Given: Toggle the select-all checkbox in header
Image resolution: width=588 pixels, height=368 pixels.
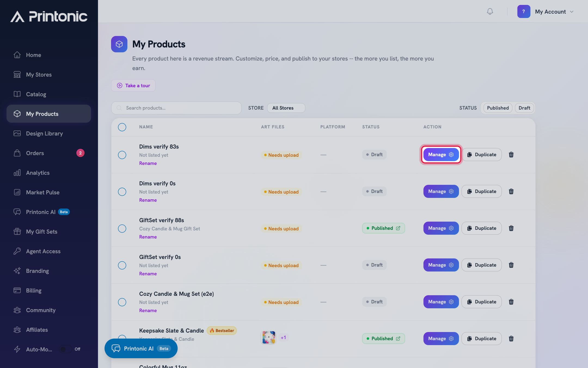Looking at the screenshot, I should 122,127.
